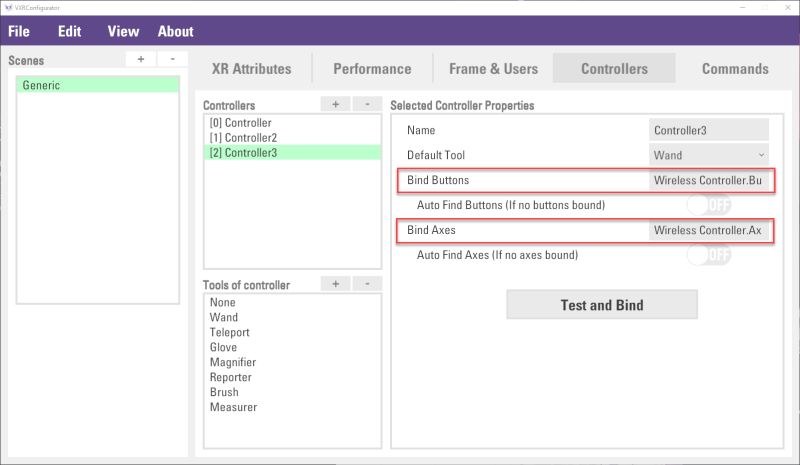Image resolution: width=800 pixels, height=465 pixels.
Task: Open the About menu
Action: click(176, 31)
